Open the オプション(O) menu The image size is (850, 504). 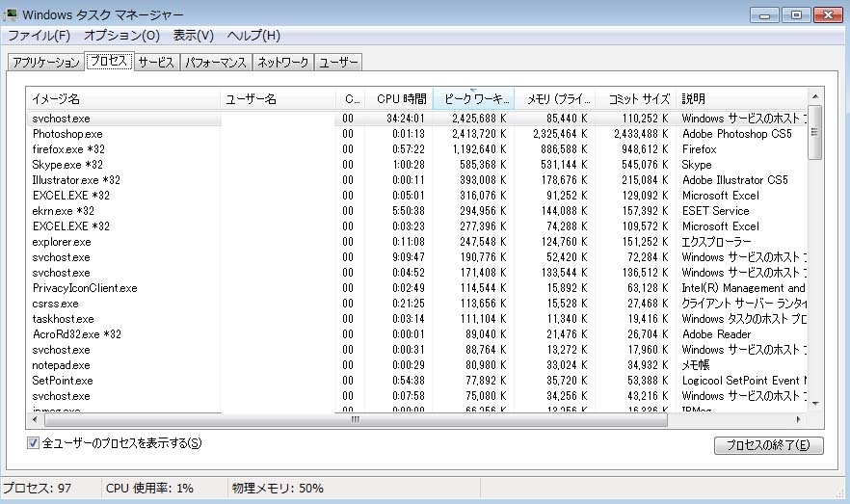121,36
